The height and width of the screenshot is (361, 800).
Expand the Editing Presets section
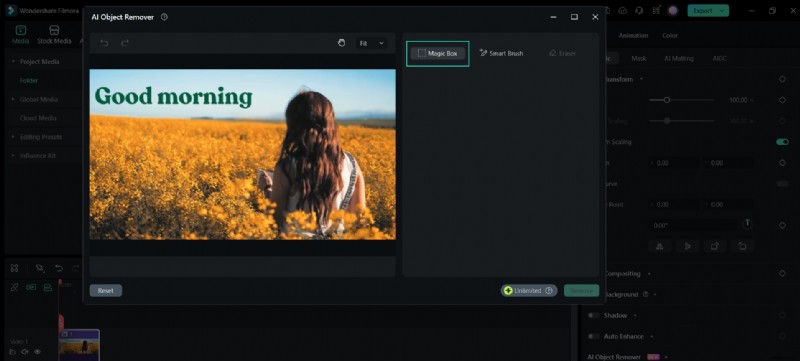click(13, 137)
